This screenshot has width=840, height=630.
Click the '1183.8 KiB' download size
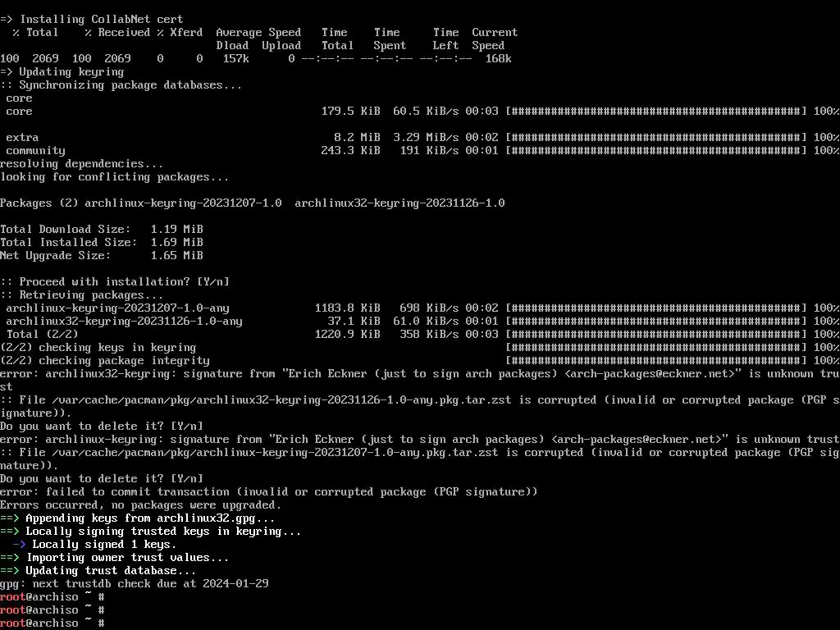tap(347, 308)
